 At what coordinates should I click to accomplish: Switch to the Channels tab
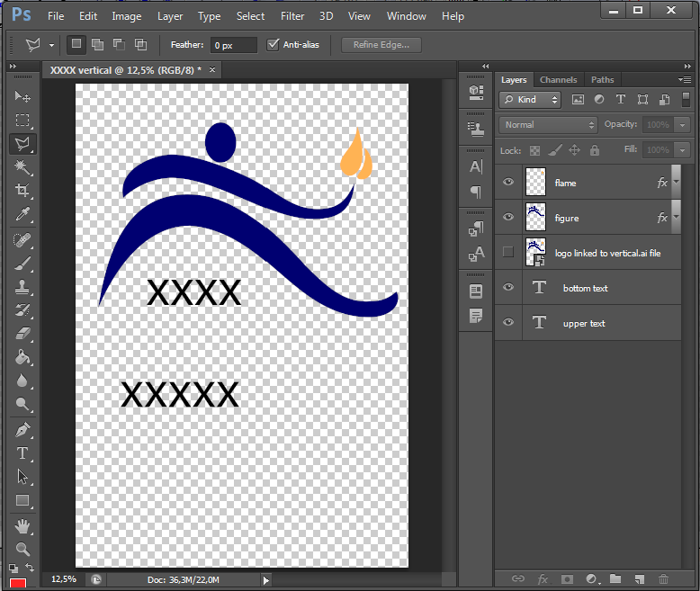[x=558, y=80]
